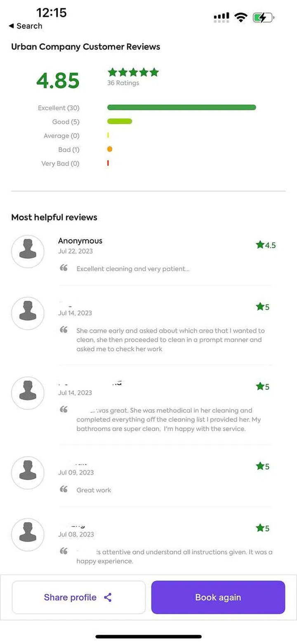The width and height of the screenshot is (297, 644).
Task: Tap the Wi-Fi status icon
Action: pos(240,17)
